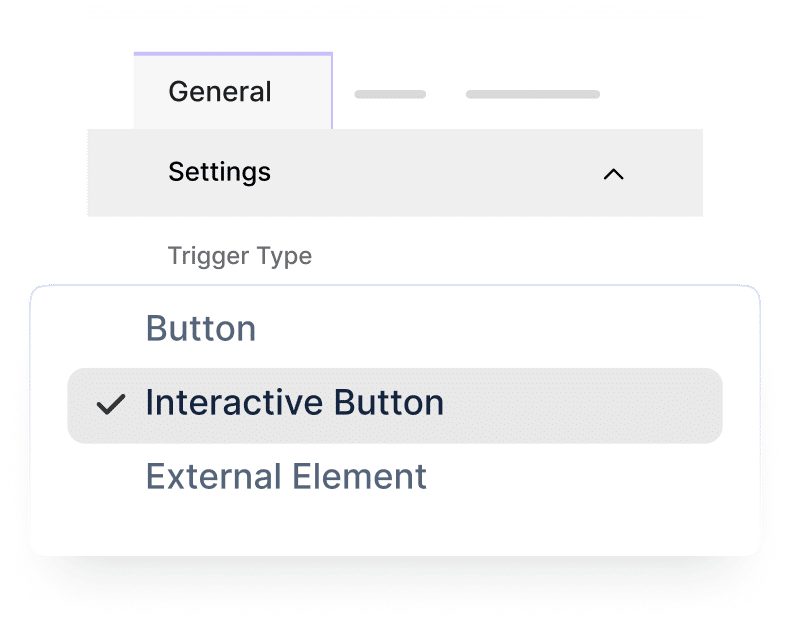Choose the Button trigger type option
The height and width of the screenshot is (624, 790).
[201, 329]
